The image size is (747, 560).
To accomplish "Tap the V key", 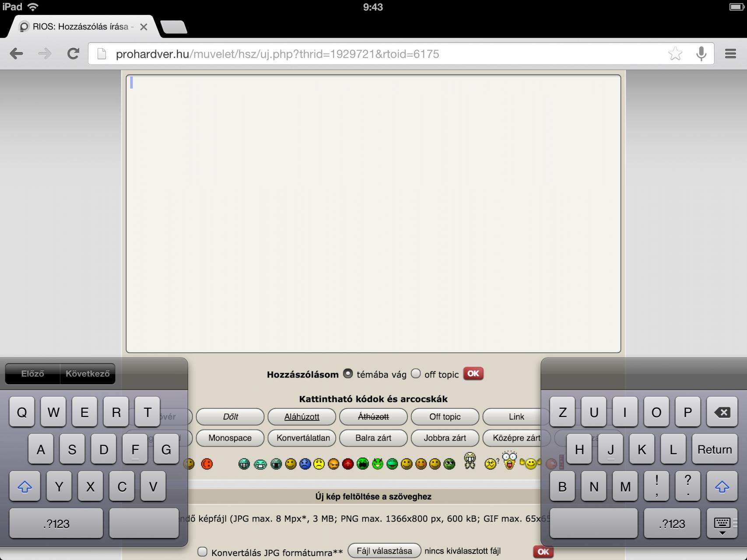I will (x=153, y=486).
